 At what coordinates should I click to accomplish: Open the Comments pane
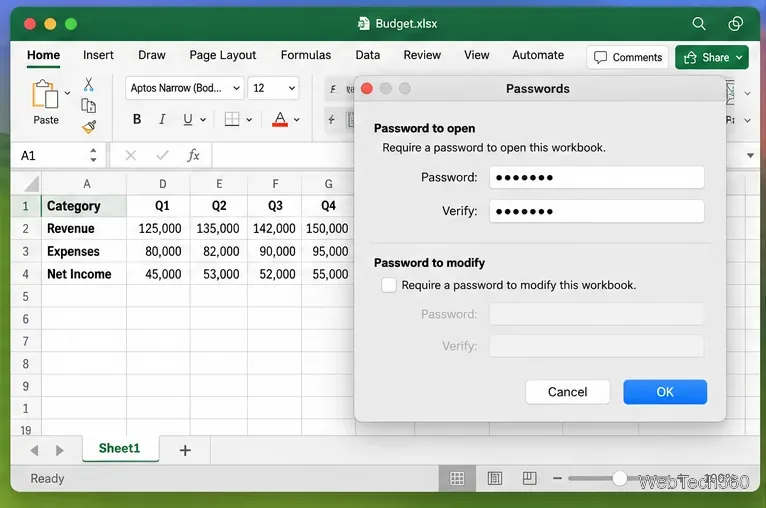[x=628, y=58]
